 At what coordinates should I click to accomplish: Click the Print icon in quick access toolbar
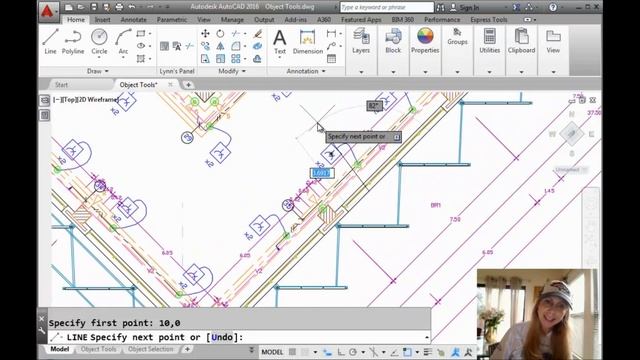click(x=119, y=7)
